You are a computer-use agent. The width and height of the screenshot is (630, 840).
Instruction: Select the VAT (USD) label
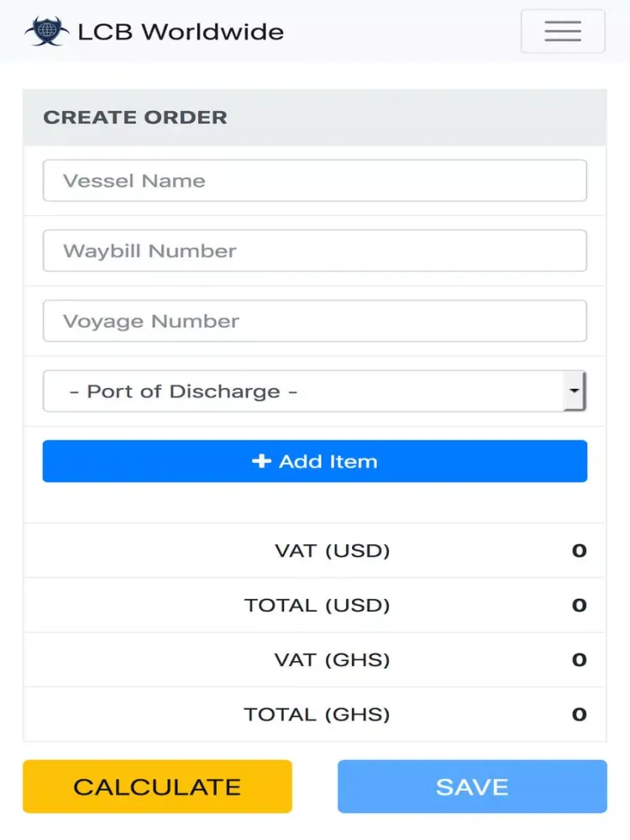pyautogui.click(x=332, y=551)
